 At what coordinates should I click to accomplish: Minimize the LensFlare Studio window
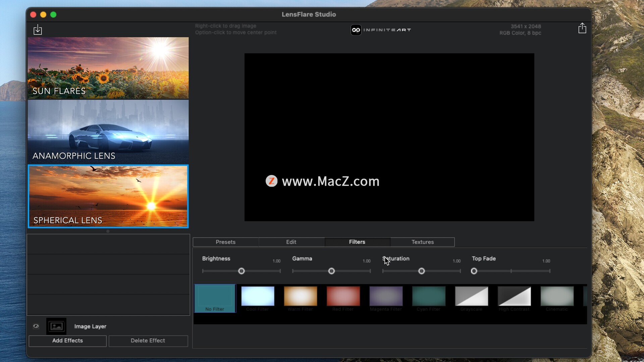click(43, 15)
